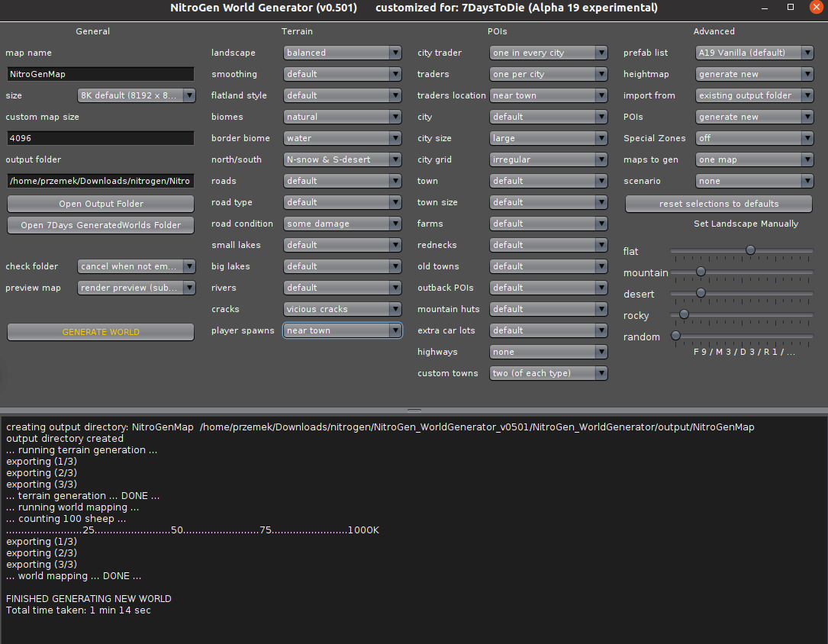Open the scenario dropdown

click(754, 180)
